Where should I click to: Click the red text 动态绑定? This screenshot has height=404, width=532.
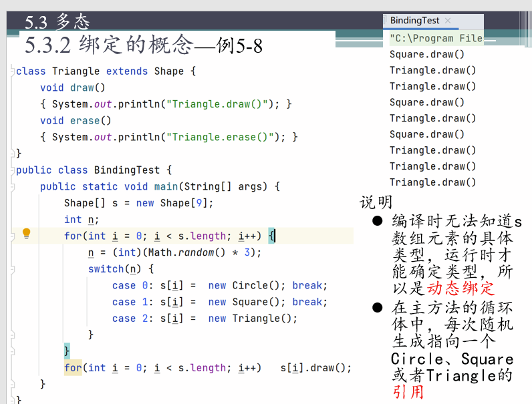pyautogui.click(x=460, y=288)
